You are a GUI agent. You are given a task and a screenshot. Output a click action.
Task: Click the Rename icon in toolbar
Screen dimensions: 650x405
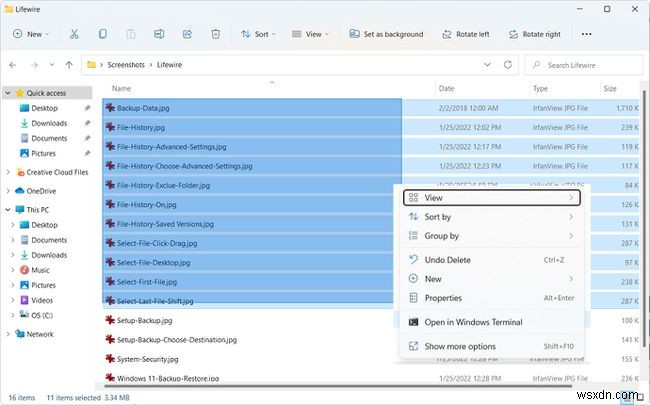click(159, 34)
